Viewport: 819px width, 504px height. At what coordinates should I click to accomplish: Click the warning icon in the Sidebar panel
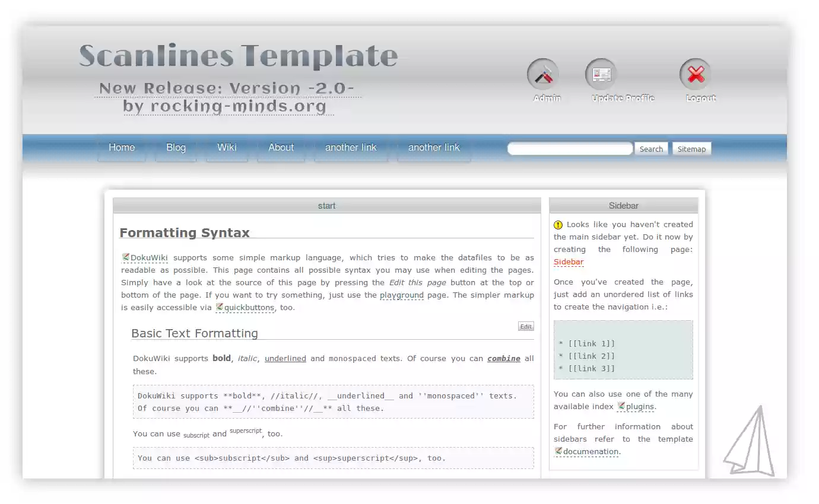coord(557,224)
